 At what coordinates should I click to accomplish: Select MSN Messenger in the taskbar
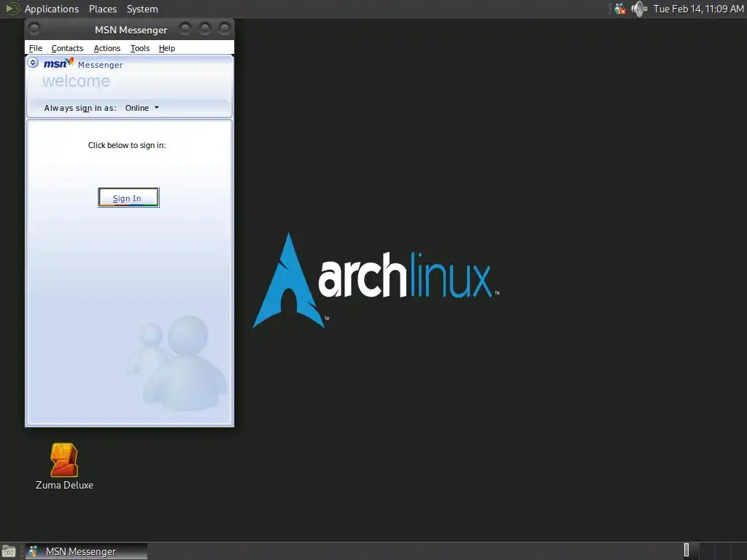86,551
